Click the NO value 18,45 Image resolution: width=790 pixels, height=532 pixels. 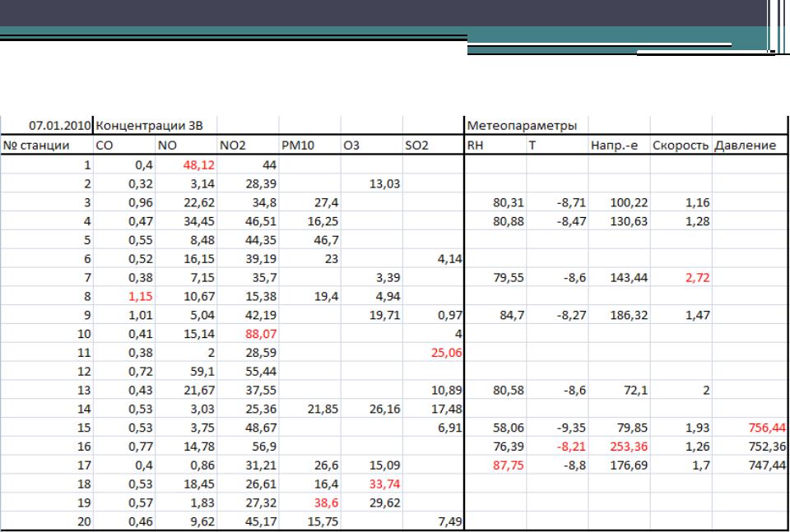click(x=199, y=484)
